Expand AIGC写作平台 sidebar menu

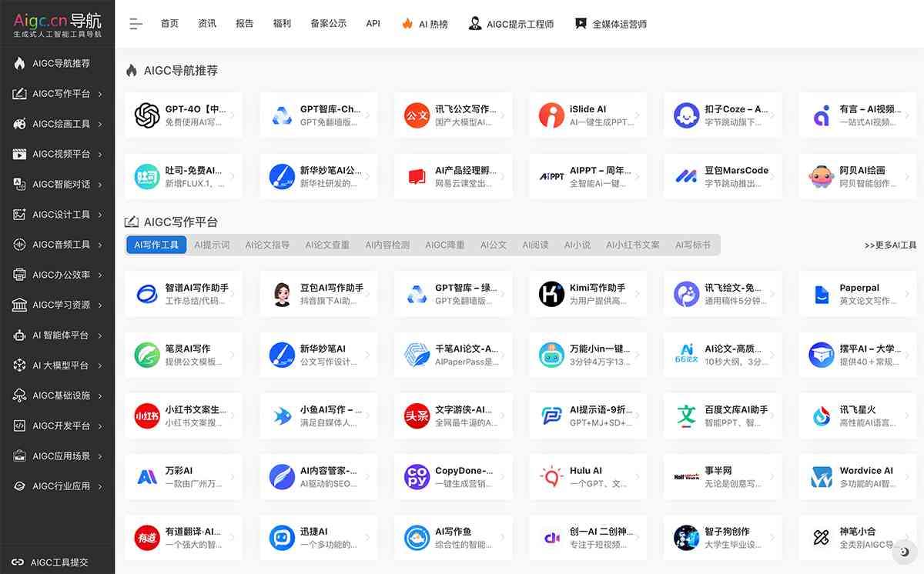57,94
